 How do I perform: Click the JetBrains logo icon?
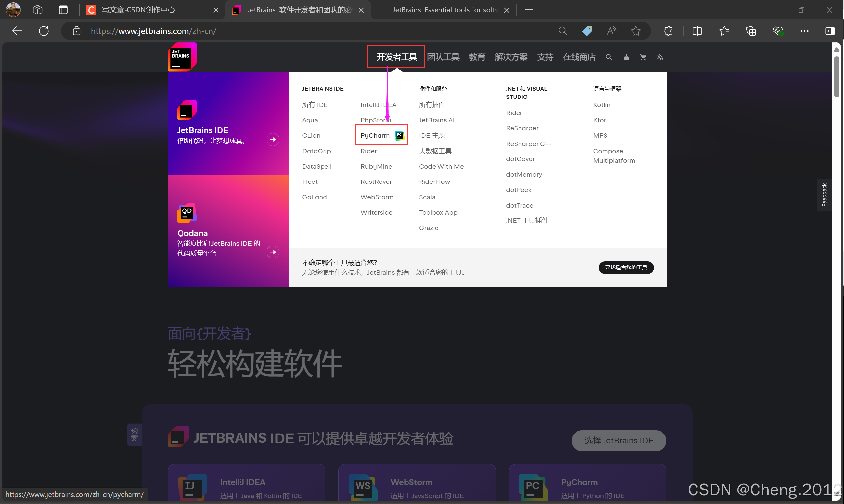point(182,57)
